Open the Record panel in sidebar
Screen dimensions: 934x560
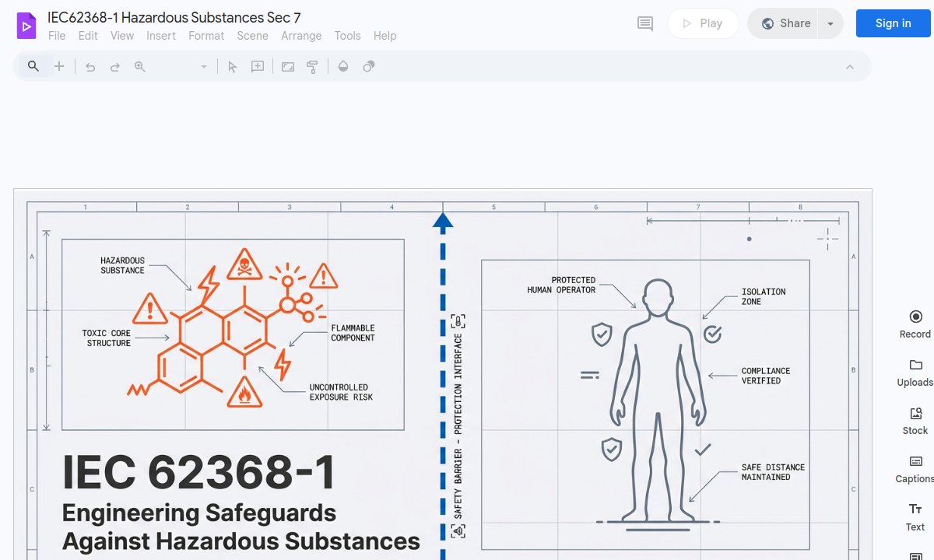pos(915,324)
